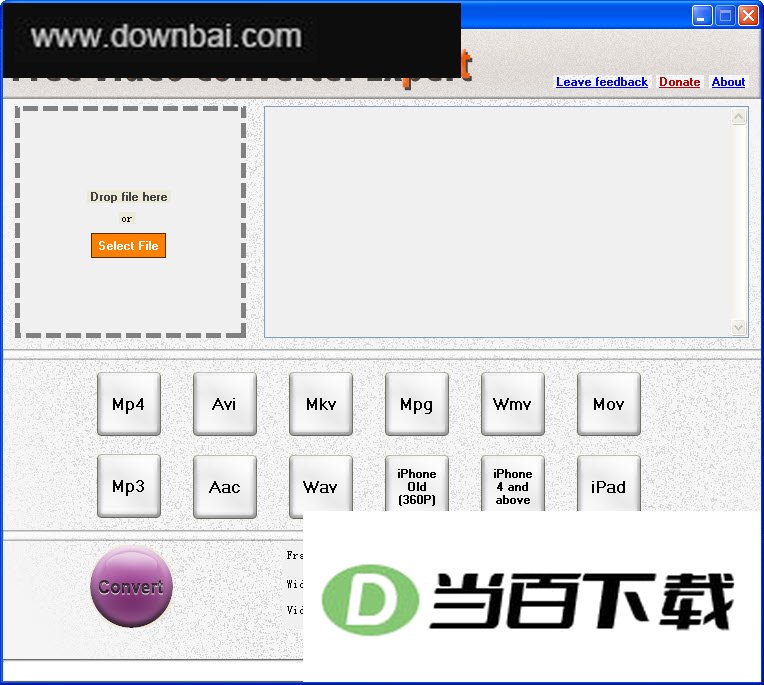The height and width of the screenshot is (685, 764).
Task: Open the Leave feedback link
Action: point(602,82)
